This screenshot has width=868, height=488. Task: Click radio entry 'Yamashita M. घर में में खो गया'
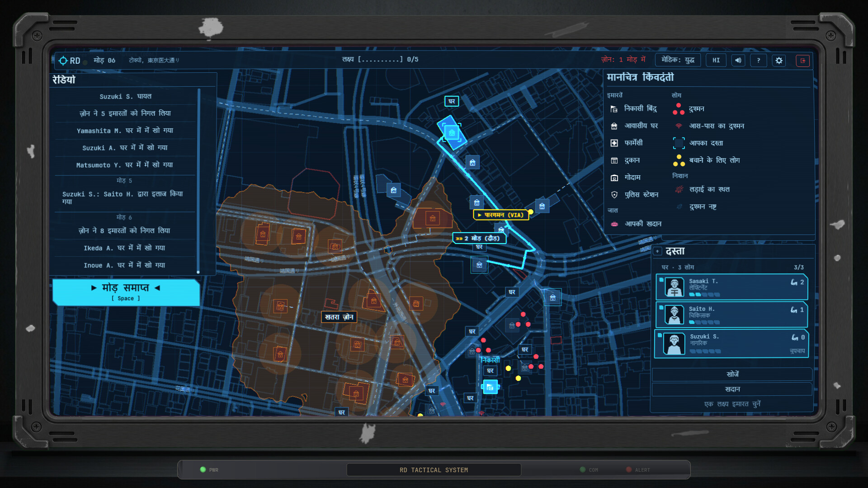(x=126, y=131)
